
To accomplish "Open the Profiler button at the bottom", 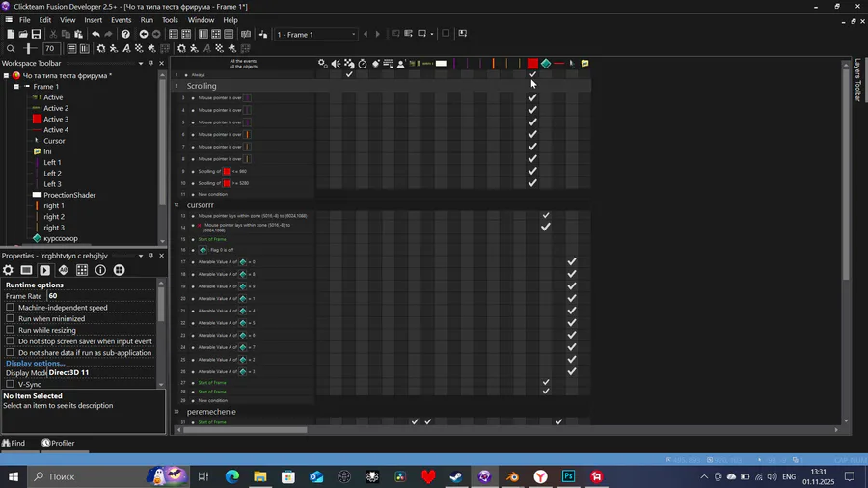I will pyautogui.click(x=58, y=443).
